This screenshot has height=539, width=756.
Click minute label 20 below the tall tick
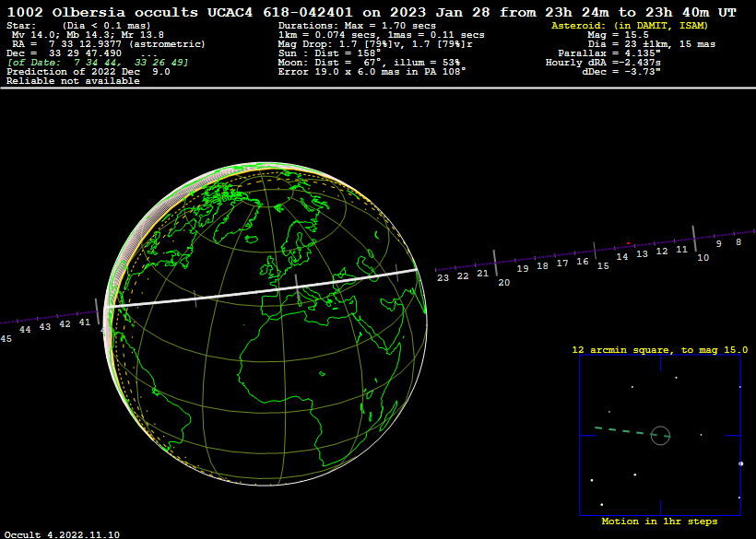pyautogui.click(x=503, y=283)
